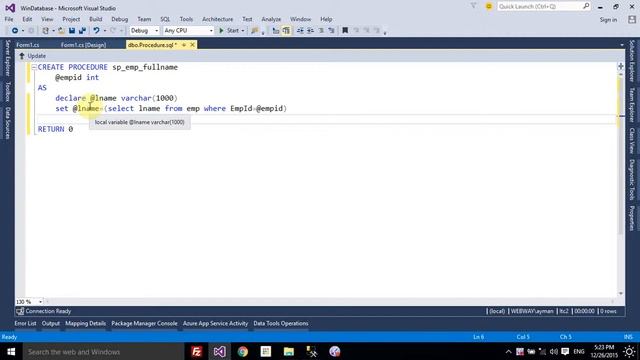Click the 'RETURN 0' line in the editor
The image size is (640, 360).
[x=56, y=129]
